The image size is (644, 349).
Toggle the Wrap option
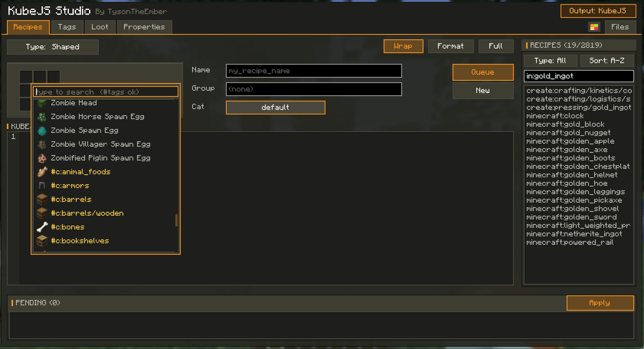(x=403, y=46)
